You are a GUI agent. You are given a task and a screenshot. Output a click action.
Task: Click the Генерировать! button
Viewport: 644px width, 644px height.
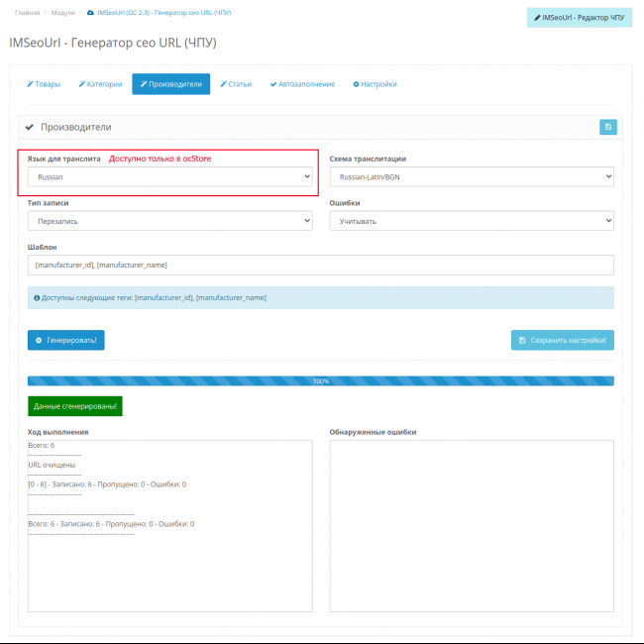pos(65,340)
